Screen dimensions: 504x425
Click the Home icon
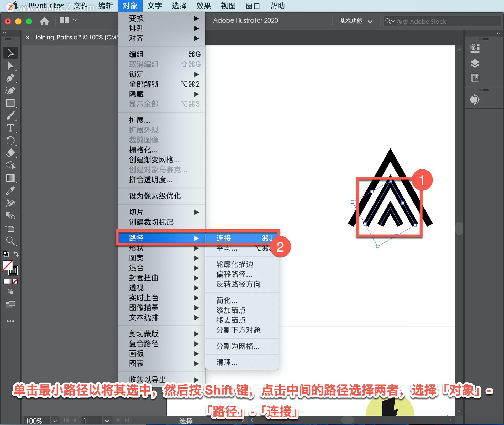[x=44, y=21]
